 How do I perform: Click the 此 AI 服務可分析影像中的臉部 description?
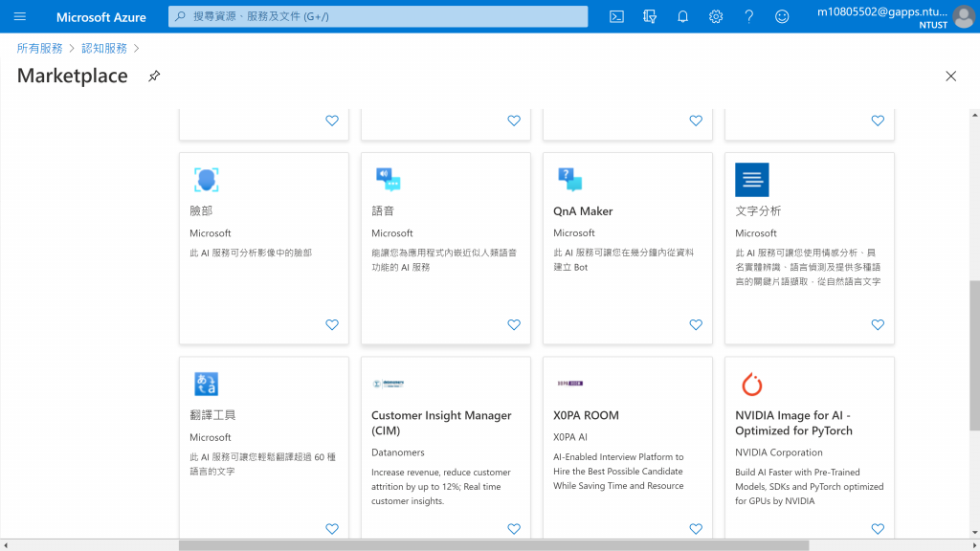(251, 253)
